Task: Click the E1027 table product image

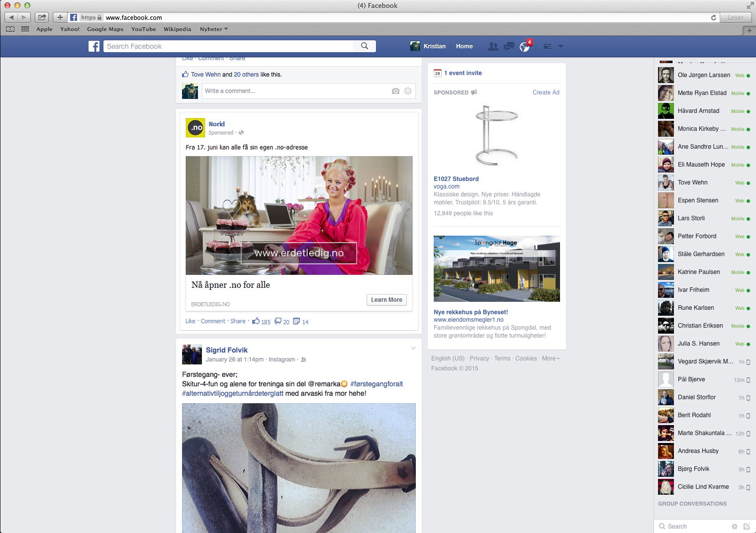Action: coord(497,135)
